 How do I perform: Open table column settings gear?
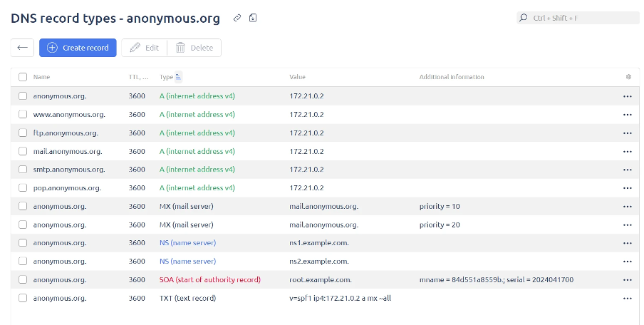[x=628, y=77]
